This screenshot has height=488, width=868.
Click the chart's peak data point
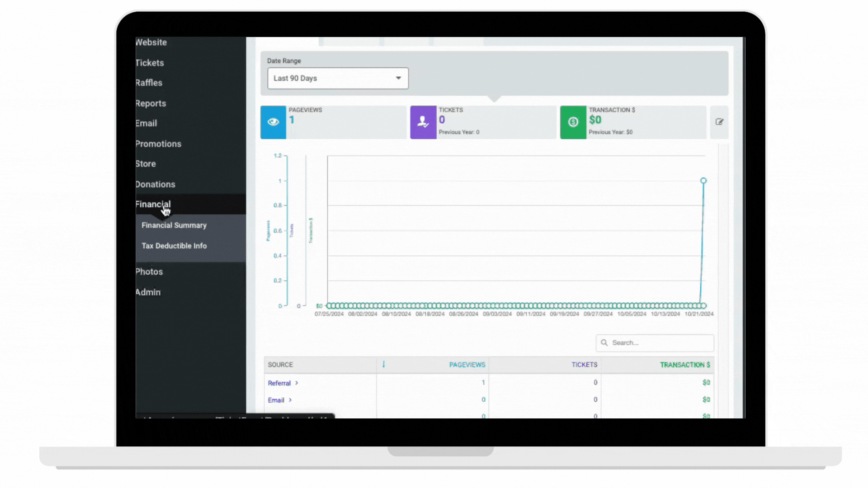703,181
